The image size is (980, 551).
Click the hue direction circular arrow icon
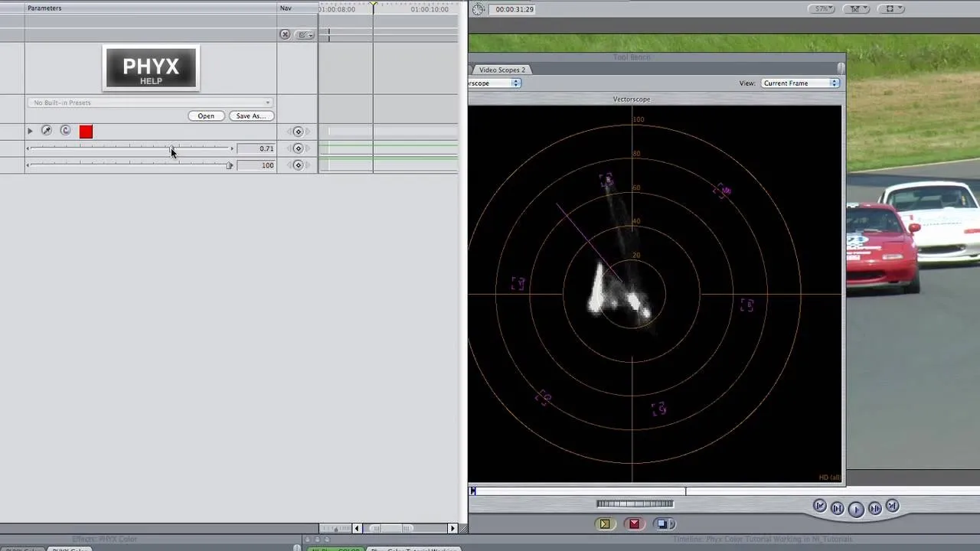coord(65,131)
